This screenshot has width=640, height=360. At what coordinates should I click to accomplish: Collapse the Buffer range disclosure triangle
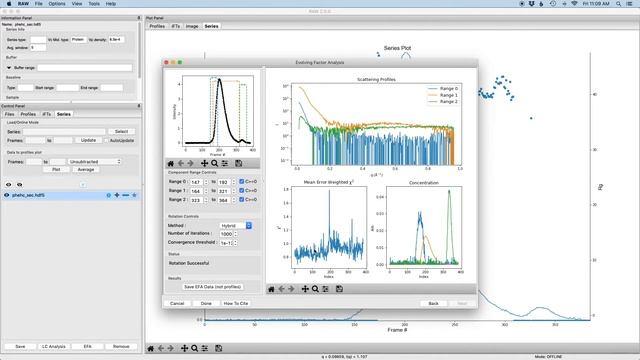(x=9, y=67)
